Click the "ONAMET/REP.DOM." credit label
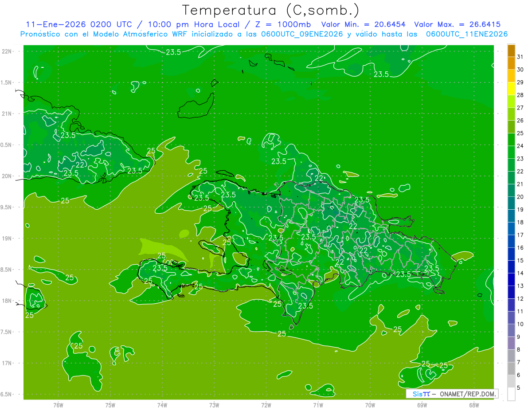Image resolution: width=532 pixels, height=411 pixels. pos(468,394)
